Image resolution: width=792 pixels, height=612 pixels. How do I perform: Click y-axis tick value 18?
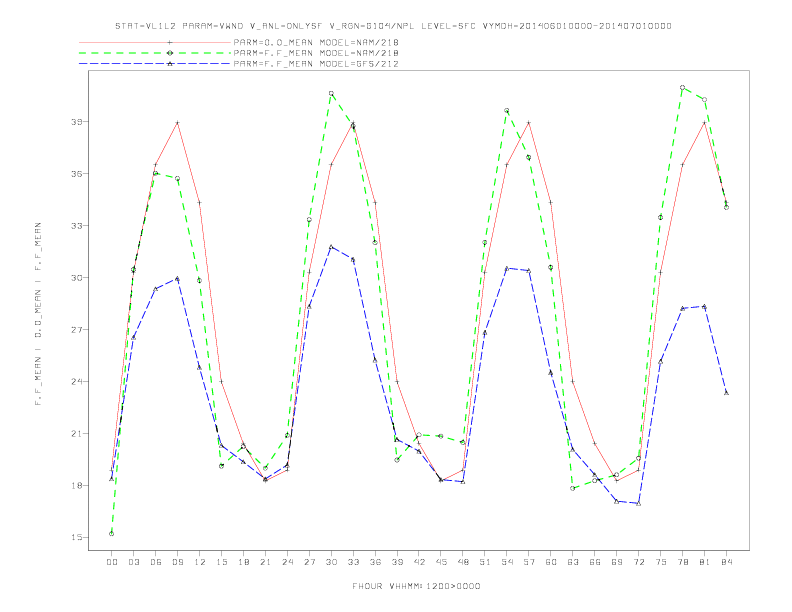76,486
